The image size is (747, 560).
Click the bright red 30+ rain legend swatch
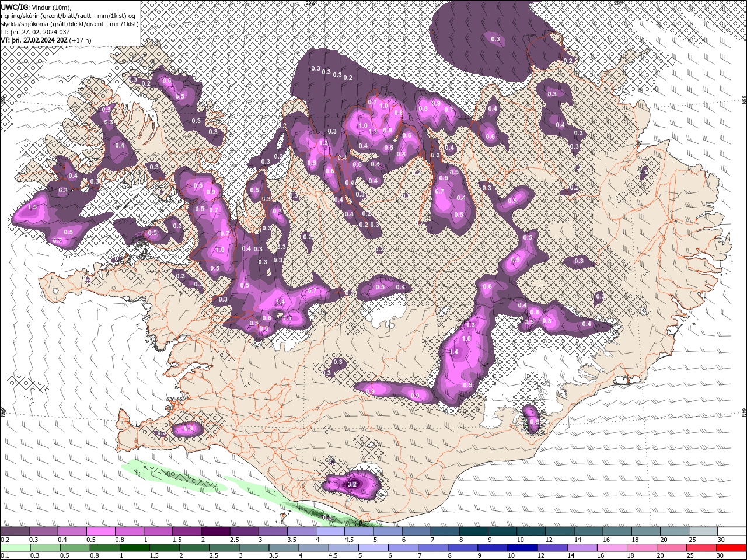[x=731, y=548]
